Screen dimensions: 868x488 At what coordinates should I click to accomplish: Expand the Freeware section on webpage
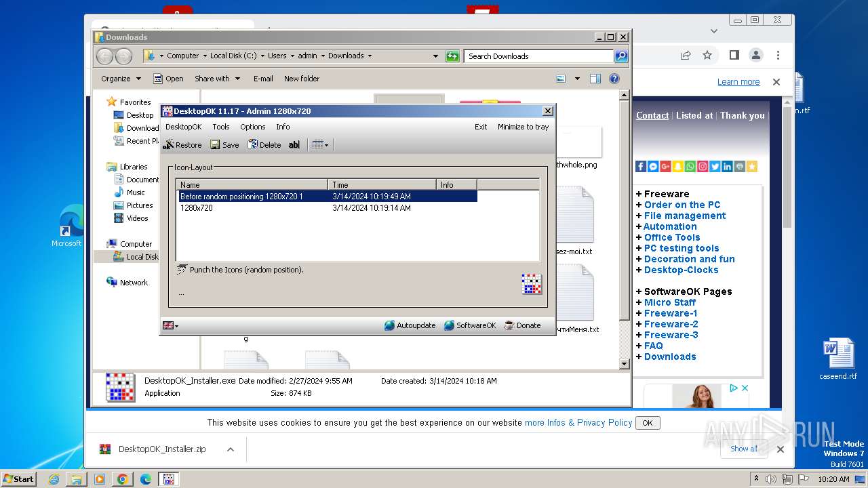(x=663, y=194)
